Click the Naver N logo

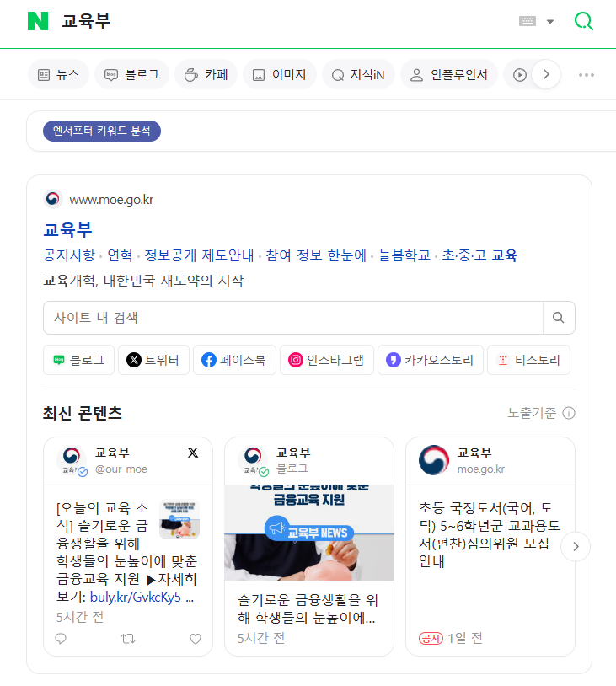tap(38, 21)
